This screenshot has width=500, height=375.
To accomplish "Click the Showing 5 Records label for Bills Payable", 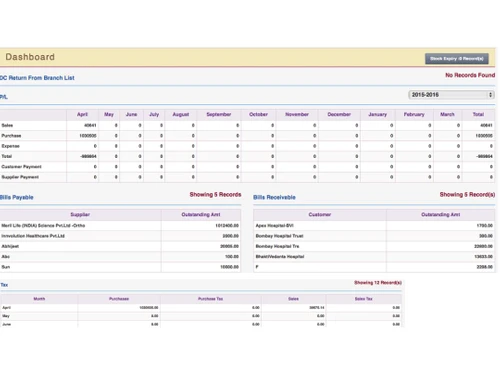I will (215, 195).
